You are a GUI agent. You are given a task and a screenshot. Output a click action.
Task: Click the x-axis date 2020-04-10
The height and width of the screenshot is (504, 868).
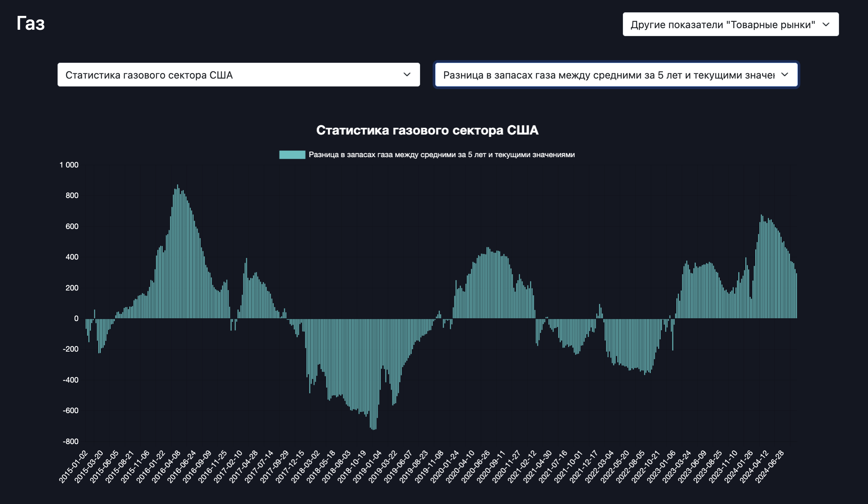click(460, 467)
